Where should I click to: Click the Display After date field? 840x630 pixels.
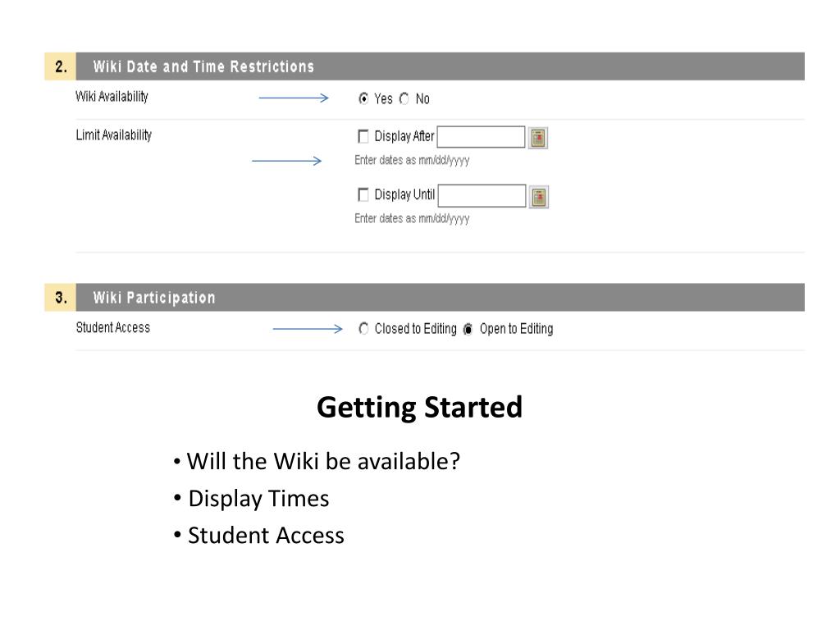pos(481,137)
